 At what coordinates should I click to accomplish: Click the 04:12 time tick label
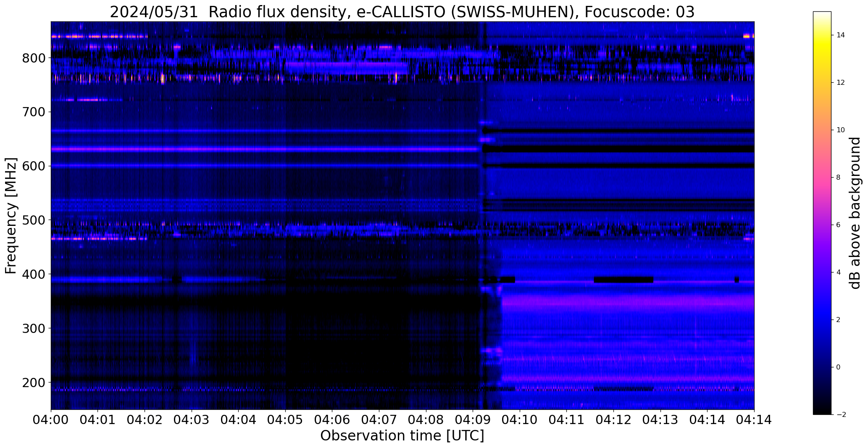[613, 420]
